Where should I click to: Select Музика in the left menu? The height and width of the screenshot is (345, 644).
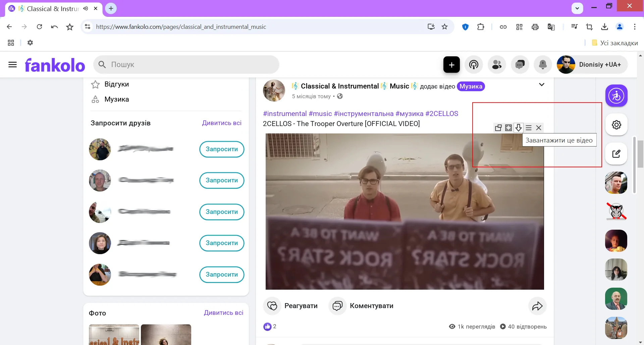[x=116, y=99]
